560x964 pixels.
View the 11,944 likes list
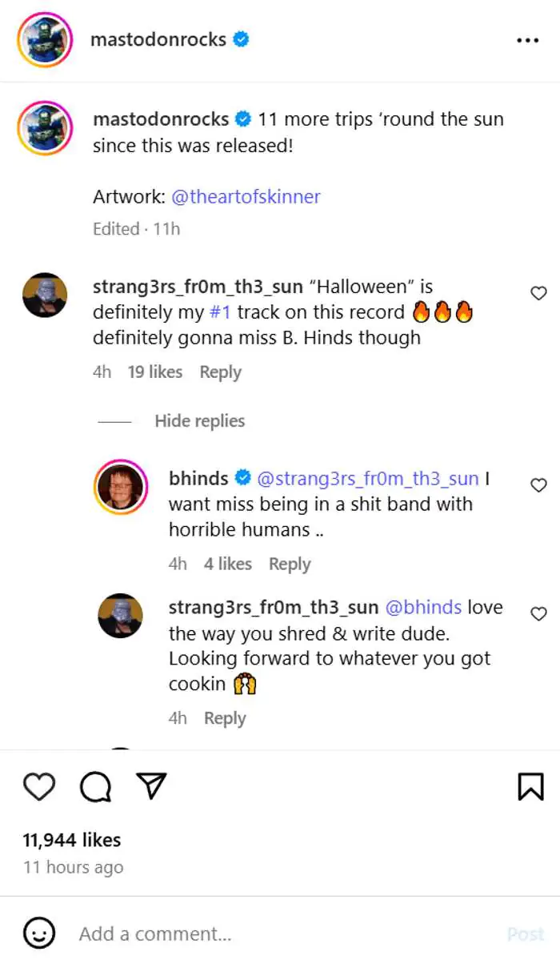[x=72, y=840]
